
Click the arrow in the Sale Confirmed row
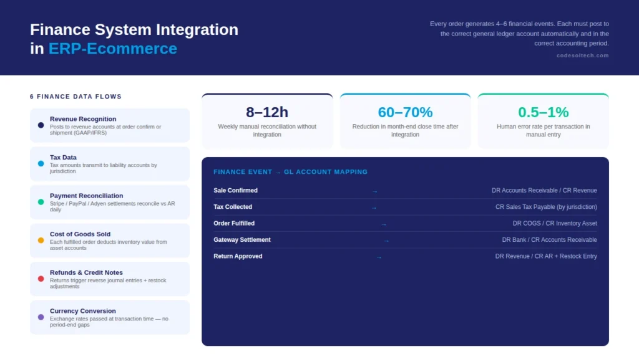[x=374, y=191]
